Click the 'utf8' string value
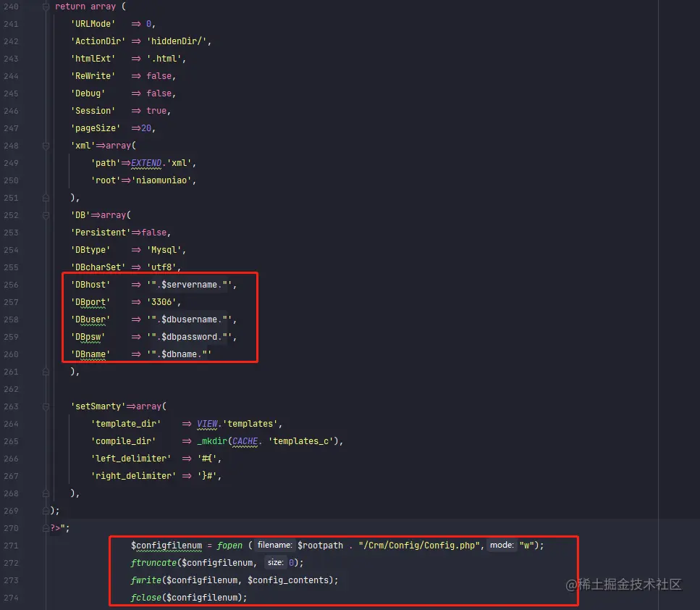 click(x=161, y=267)
